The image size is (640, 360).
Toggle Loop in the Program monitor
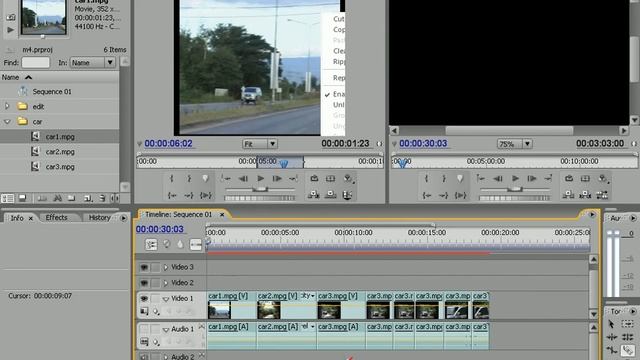pos(569,178)
